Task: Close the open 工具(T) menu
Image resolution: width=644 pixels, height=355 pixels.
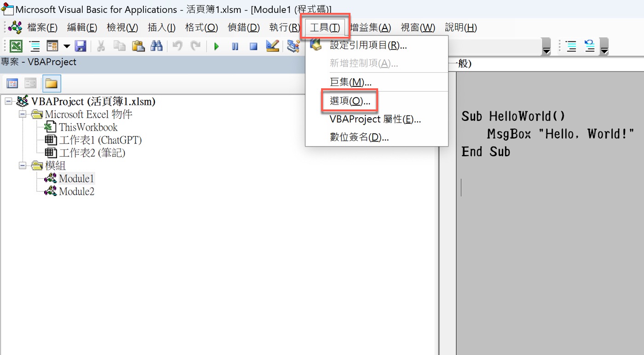Action: pos(325,28)
